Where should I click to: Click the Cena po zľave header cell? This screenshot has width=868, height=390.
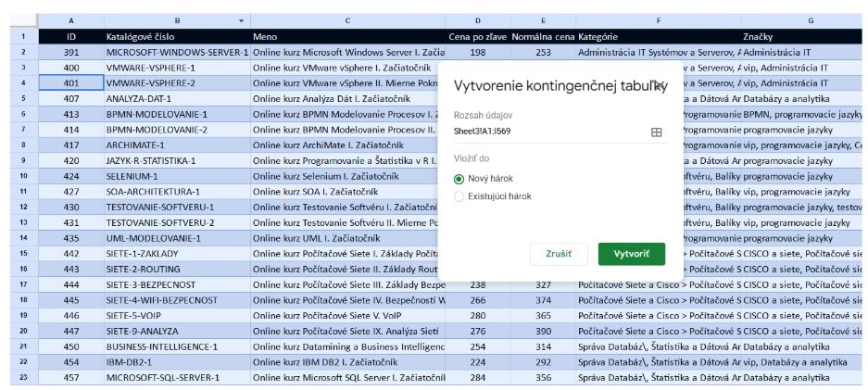click(x=478, y=36)
